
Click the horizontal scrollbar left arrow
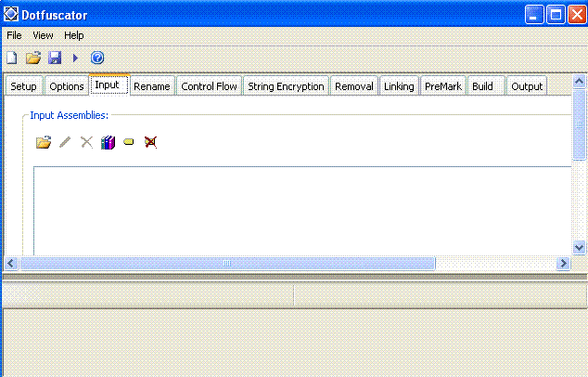coord(11,263)
